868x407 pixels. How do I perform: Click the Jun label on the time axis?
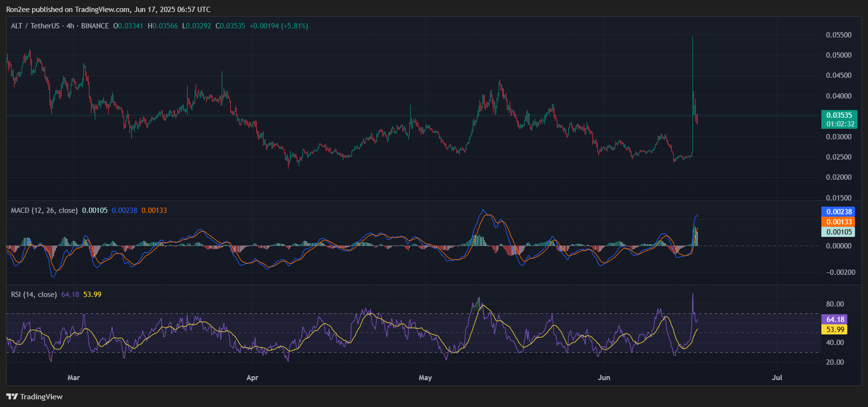tap(604, 378)
